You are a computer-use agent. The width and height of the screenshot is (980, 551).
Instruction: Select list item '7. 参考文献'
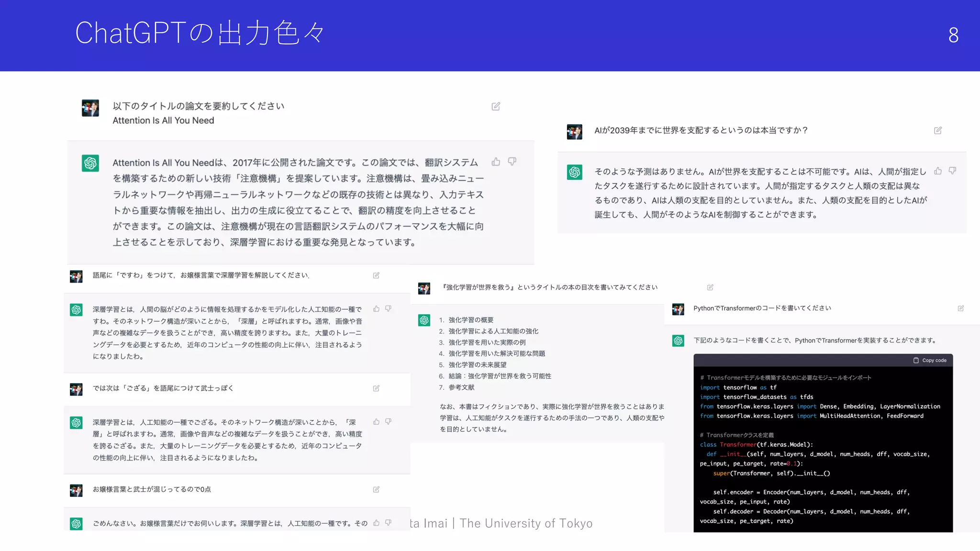(457, 387)
